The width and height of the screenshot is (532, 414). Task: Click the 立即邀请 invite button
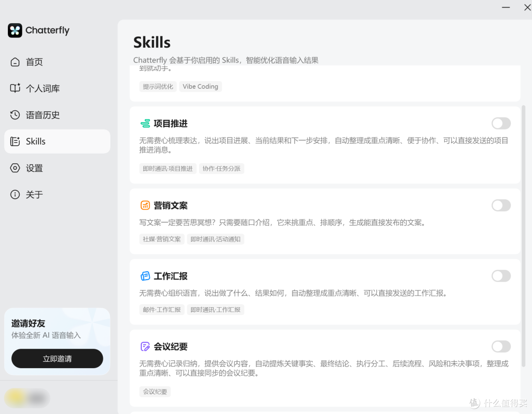coord(57,358)
